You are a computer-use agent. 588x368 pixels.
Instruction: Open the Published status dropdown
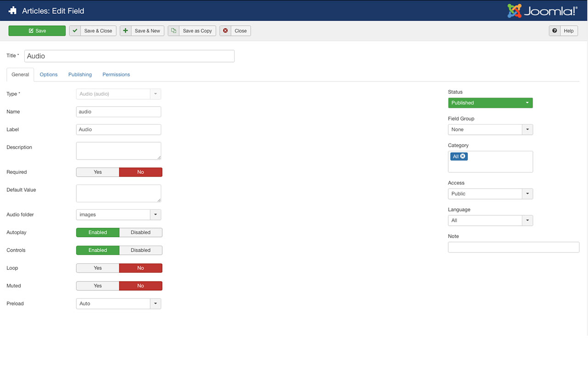tap(490, 103)
